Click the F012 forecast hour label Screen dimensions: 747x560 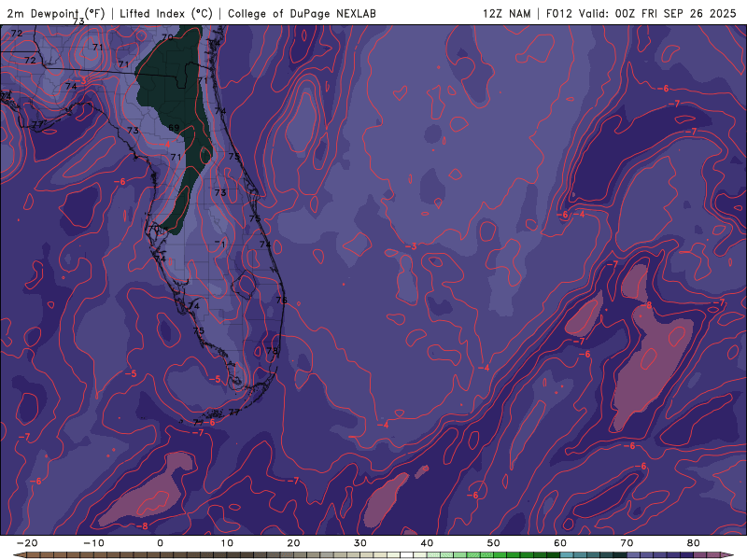559,13
